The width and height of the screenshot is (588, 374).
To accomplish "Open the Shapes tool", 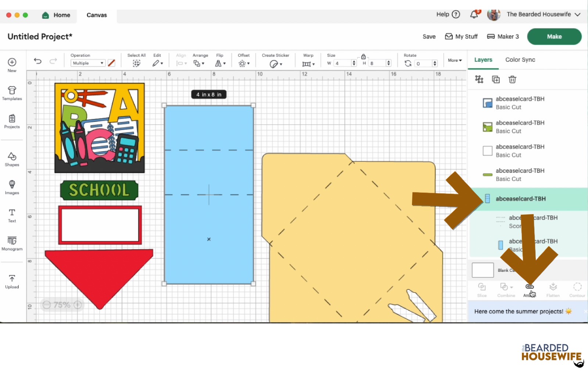I will pos(12,159).
